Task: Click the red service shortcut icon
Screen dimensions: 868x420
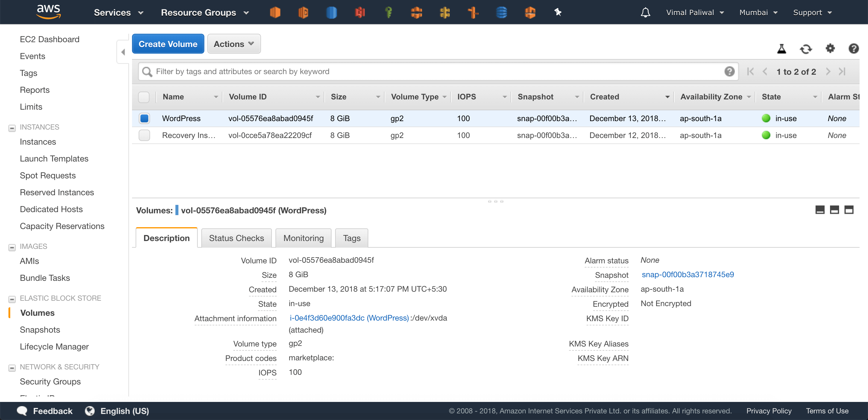Action: (x=360, y=12)
